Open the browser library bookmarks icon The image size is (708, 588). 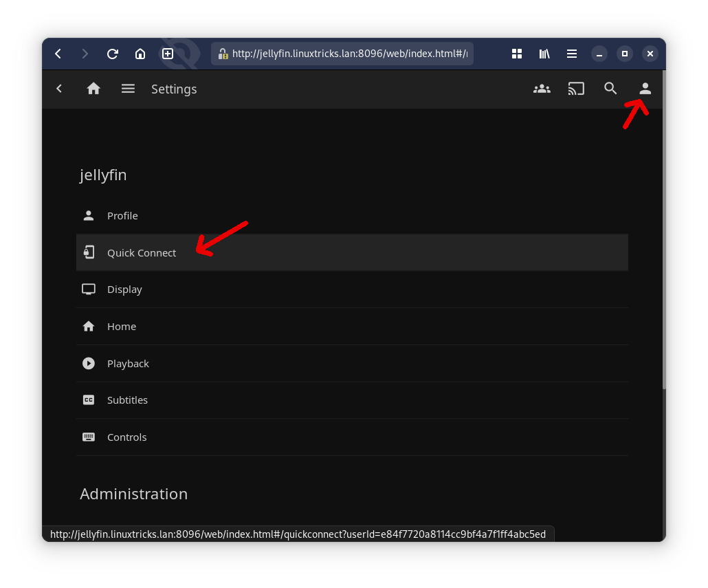(x=544, y=54)
